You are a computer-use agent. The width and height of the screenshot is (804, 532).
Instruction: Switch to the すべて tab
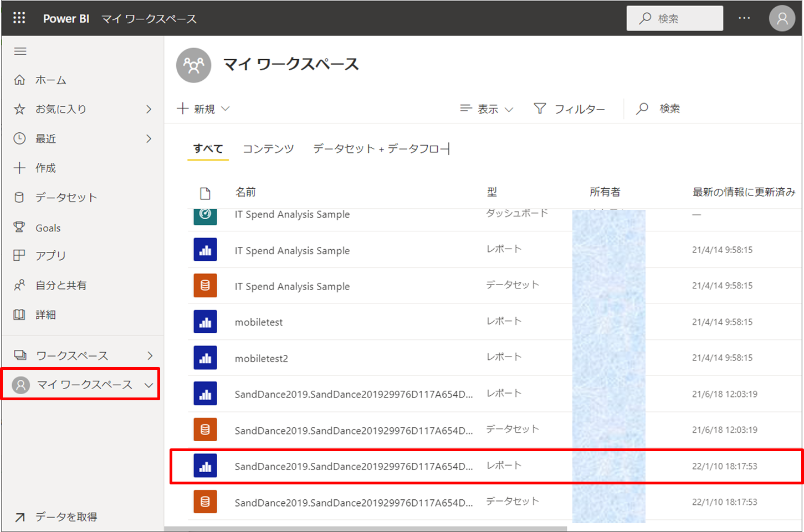coord(208,148)
